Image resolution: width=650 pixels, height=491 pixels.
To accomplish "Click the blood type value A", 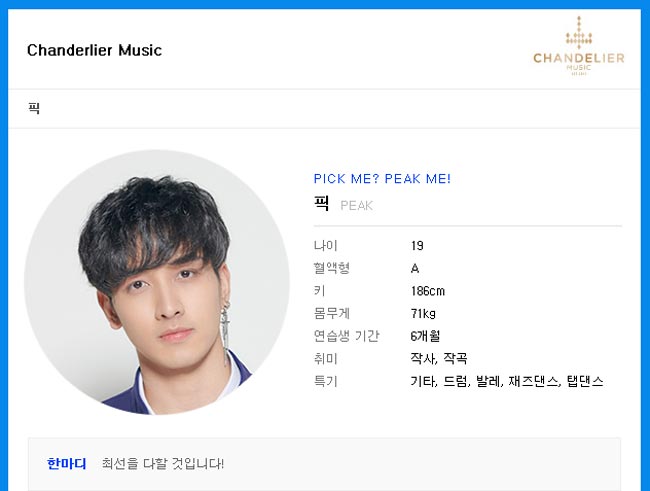I will coord(415,269).
